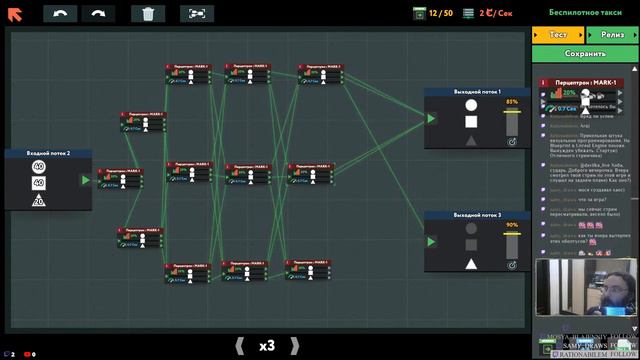Image resolution: width=640 pixels, height=360 pixels.
Task: Select the triangle labeled 20 in Входной поток 2
Action: coord(39,200)
